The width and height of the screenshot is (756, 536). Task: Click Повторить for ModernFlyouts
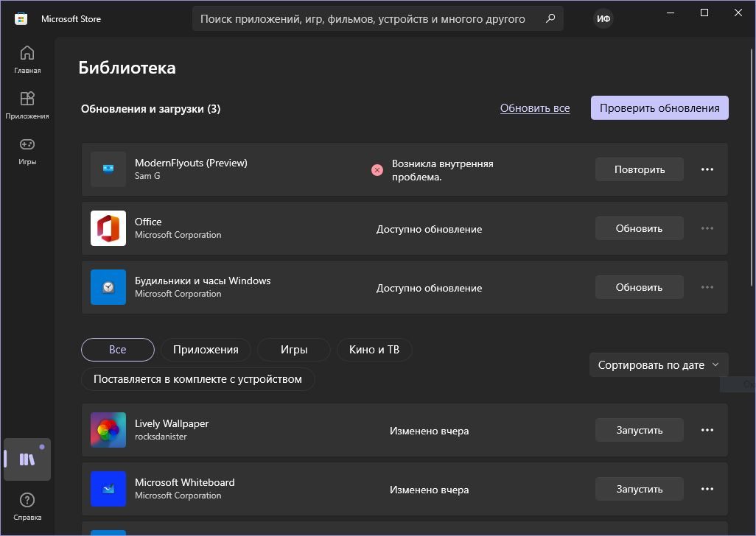tap(640, 169)
